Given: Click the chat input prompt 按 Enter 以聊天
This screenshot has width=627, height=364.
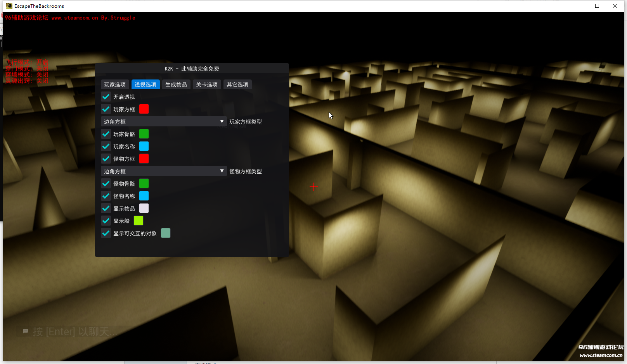Looking at the screenshot, I should click(74, 332).
